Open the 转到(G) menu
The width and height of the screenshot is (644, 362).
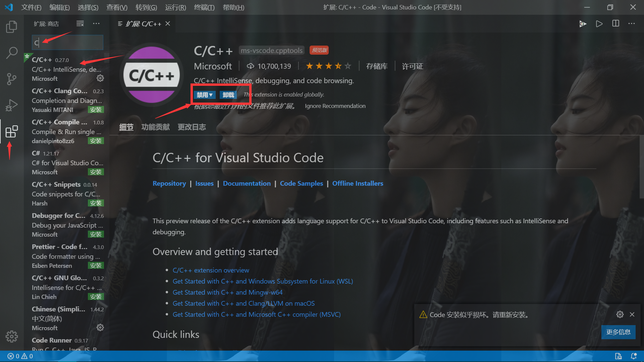tap(146, 7)
